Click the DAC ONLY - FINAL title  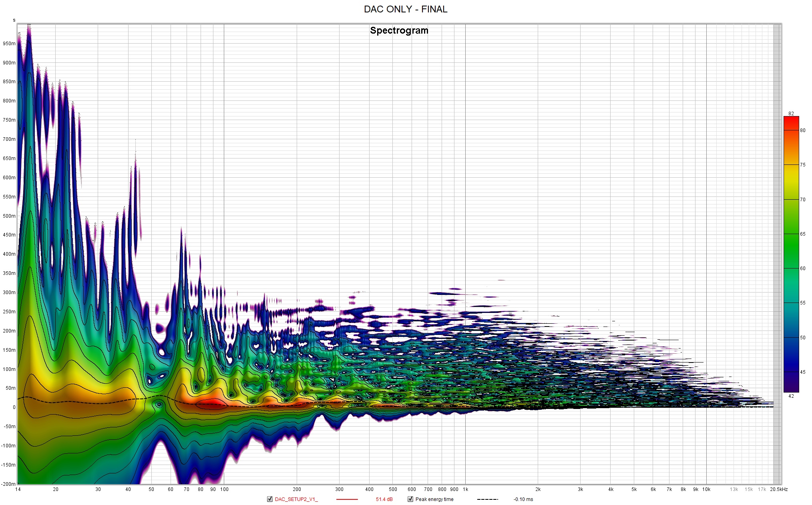click(x=406, y=9)
